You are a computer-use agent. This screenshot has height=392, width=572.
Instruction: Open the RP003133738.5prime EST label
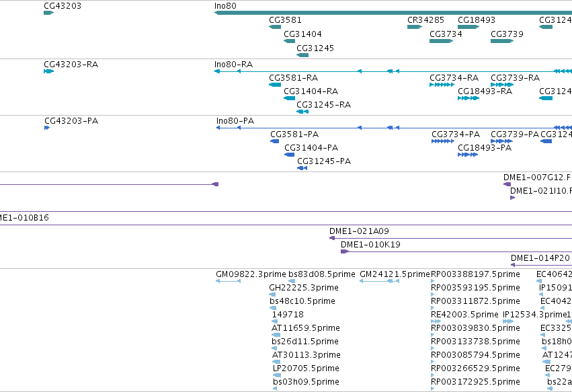[x=476, y=342]
